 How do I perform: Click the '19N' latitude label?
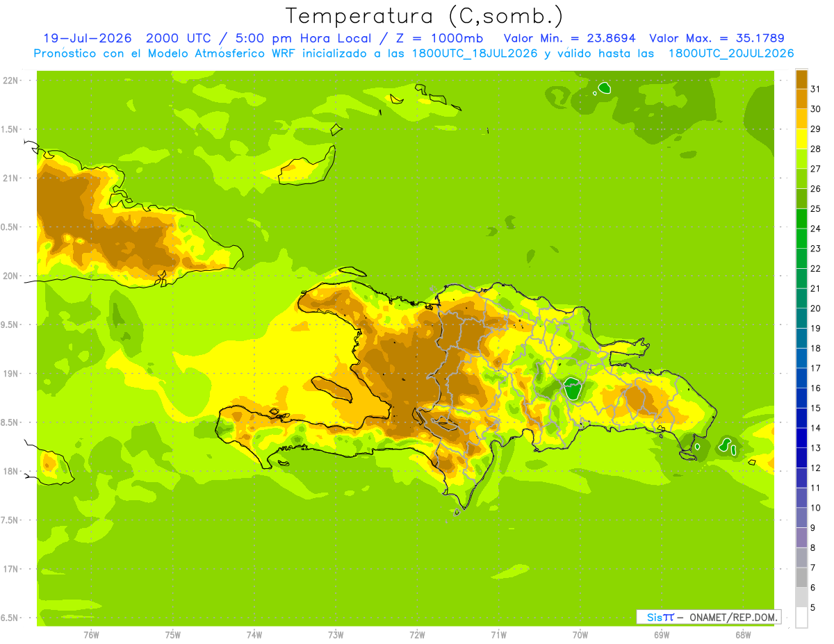[x=11, y=374]
